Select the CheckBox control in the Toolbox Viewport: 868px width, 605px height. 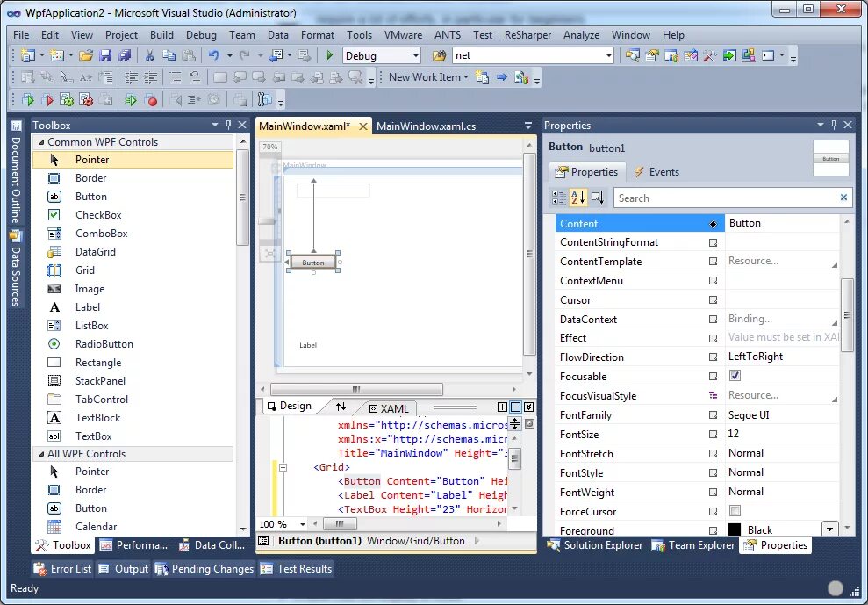[98, 215]
